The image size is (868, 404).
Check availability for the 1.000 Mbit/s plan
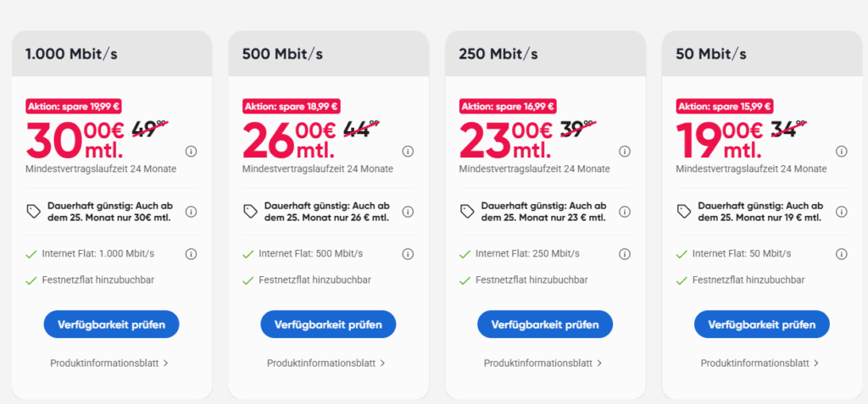(112, 324)
